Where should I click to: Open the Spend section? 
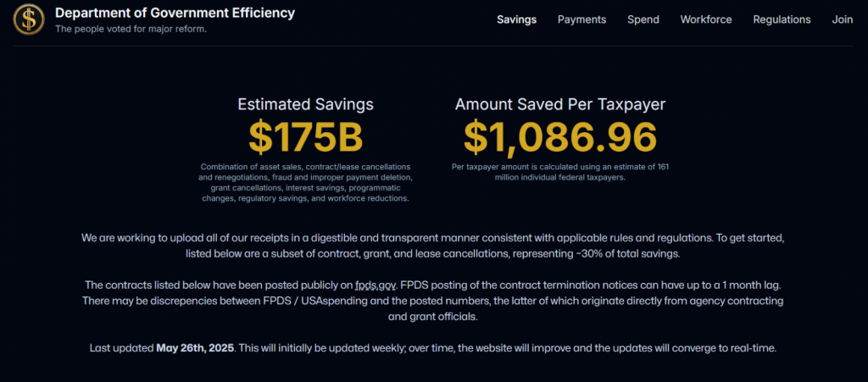643,19
